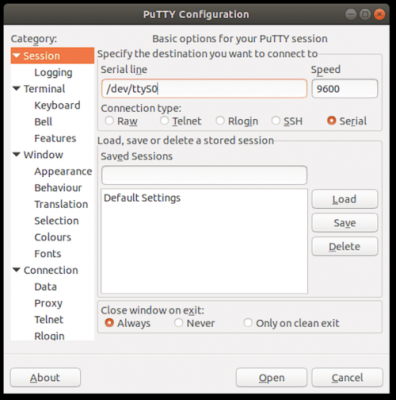Choose Telnet connection type radio
This screenshot has height=400, width=396.
point(164,120)
